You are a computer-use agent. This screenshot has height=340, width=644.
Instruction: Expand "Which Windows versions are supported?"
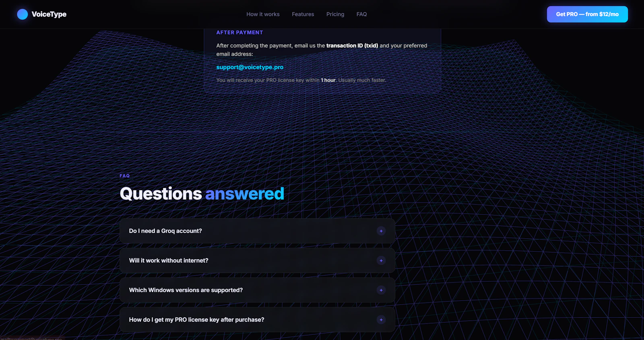(257, 290)
